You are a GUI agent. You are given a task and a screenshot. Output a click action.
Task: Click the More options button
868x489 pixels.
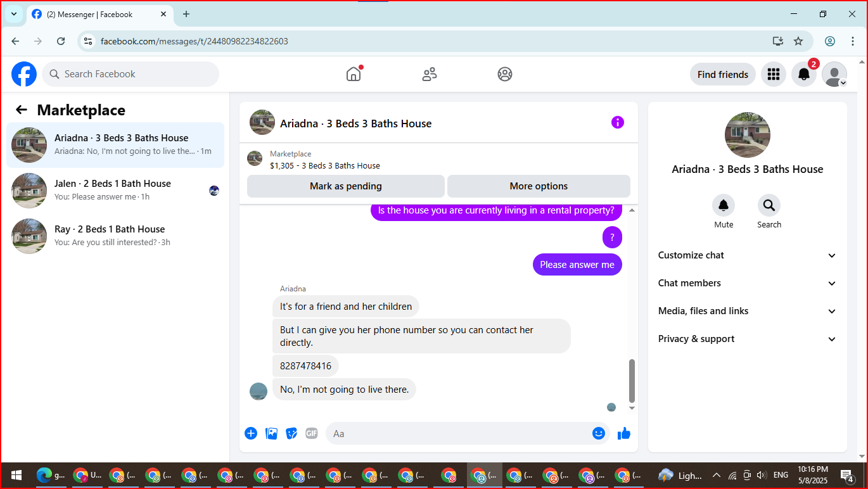click(539, 186)
